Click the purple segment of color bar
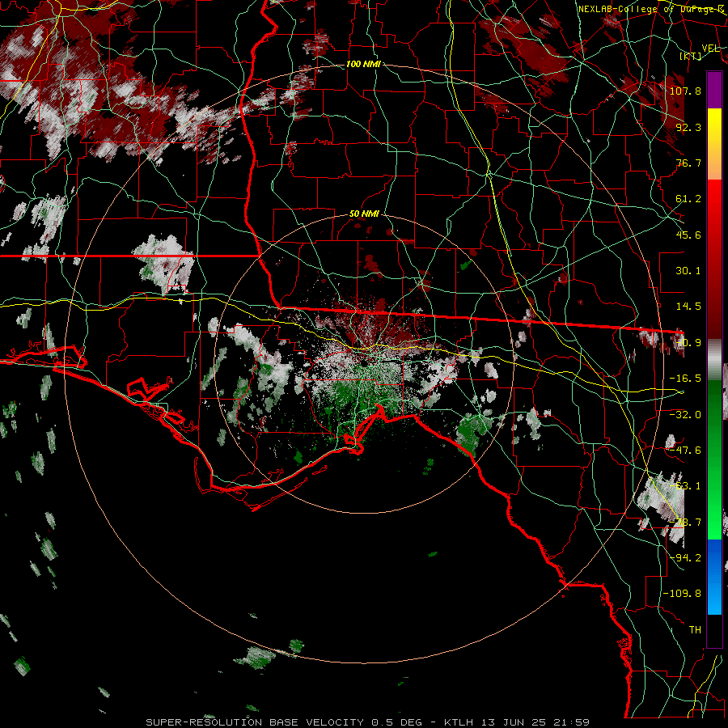Image resolution: width=728 pixels, height=728 pixels. [x=714, y=90]
